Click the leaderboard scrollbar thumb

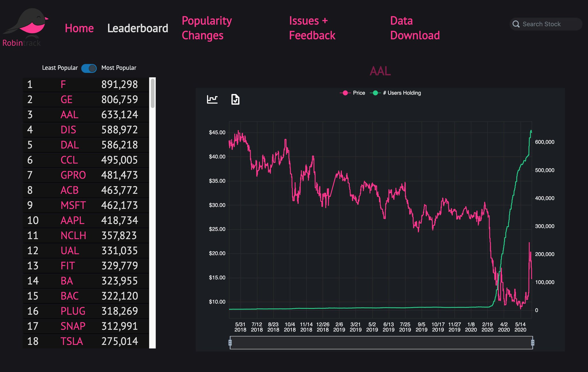pos(153,93)
